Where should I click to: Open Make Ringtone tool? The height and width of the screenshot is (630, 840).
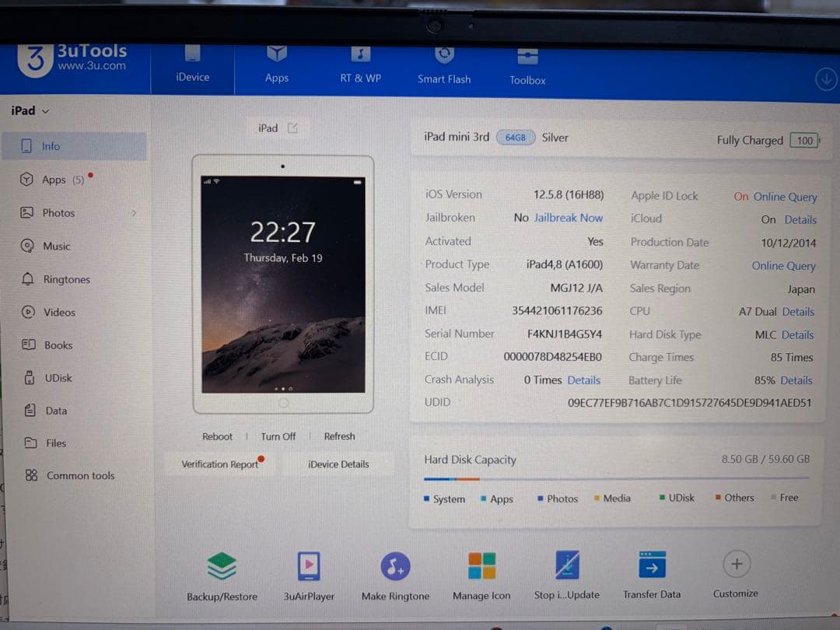tap(395, 576)
